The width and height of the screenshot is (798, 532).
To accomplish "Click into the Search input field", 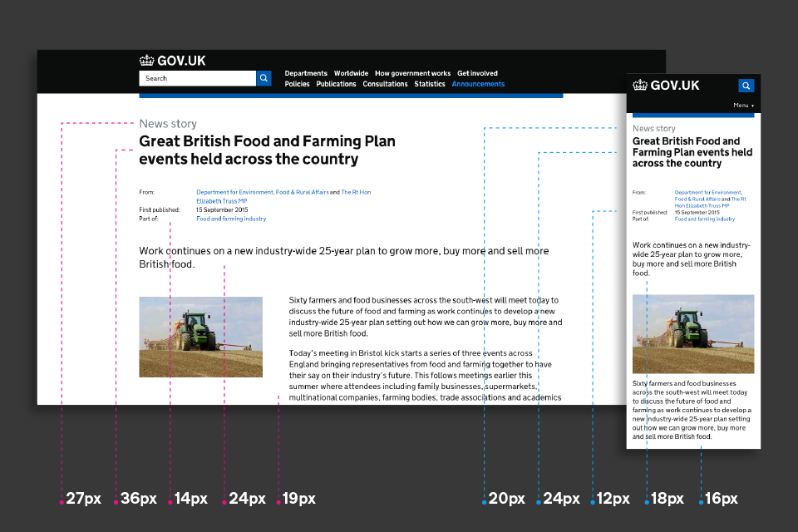I will (198, 78).
